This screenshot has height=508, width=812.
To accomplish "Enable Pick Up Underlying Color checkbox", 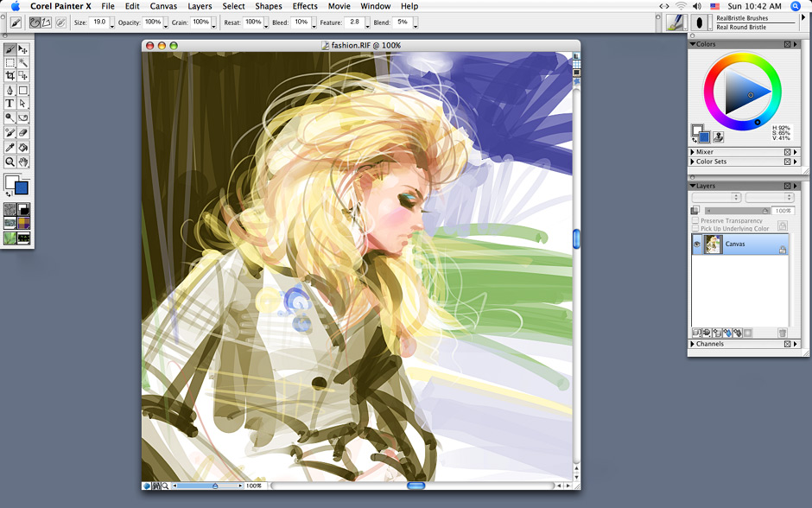I will pos(695,228).
